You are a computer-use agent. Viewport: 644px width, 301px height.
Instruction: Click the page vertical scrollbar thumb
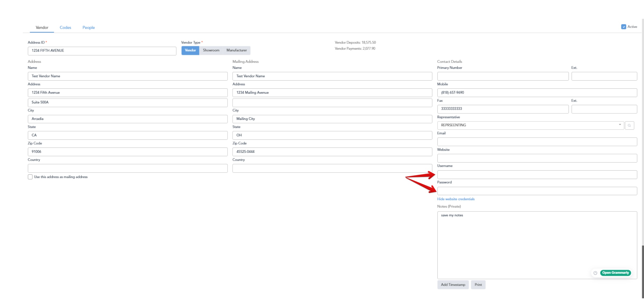(643, 272)
